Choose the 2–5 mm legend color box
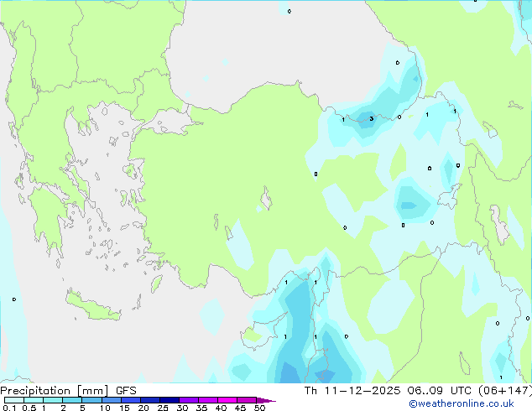Screen dimensions: 532x411 coord(72,400)
